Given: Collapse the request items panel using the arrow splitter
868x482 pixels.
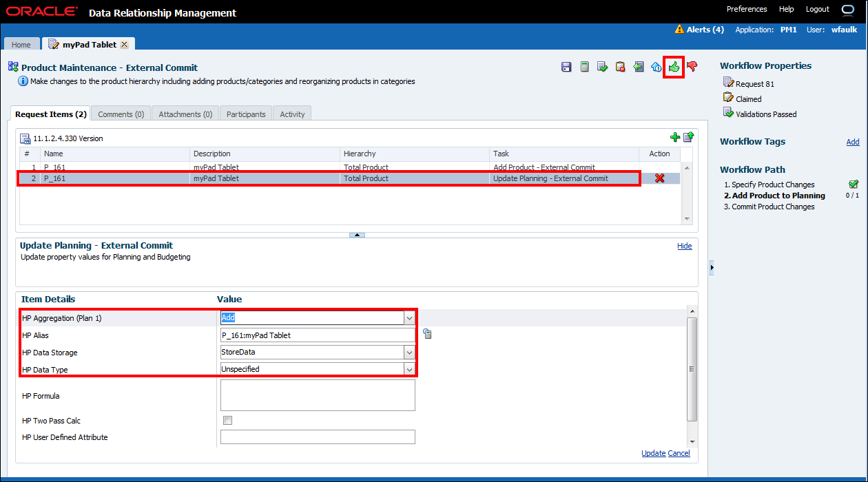Looking at the screenshot, I should click(x=357, y=235).
